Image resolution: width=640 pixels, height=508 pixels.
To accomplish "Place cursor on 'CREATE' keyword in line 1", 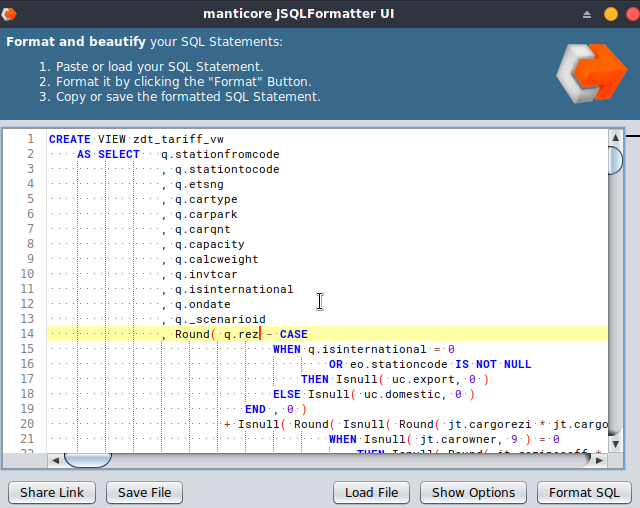I will [x=70, y=140].
